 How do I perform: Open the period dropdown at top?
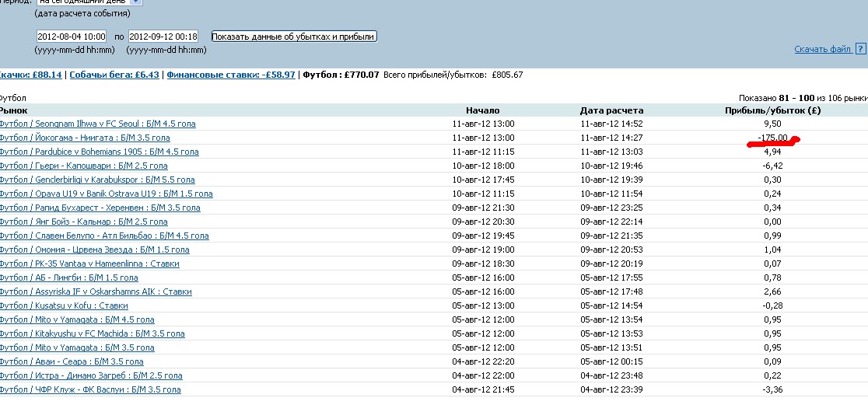tap(136, 2)
